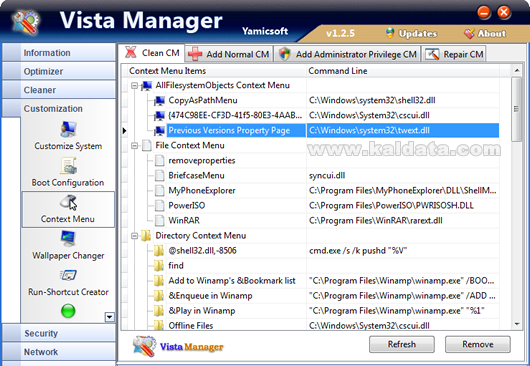Expand the Information sidebar section

tap(59, 52)
